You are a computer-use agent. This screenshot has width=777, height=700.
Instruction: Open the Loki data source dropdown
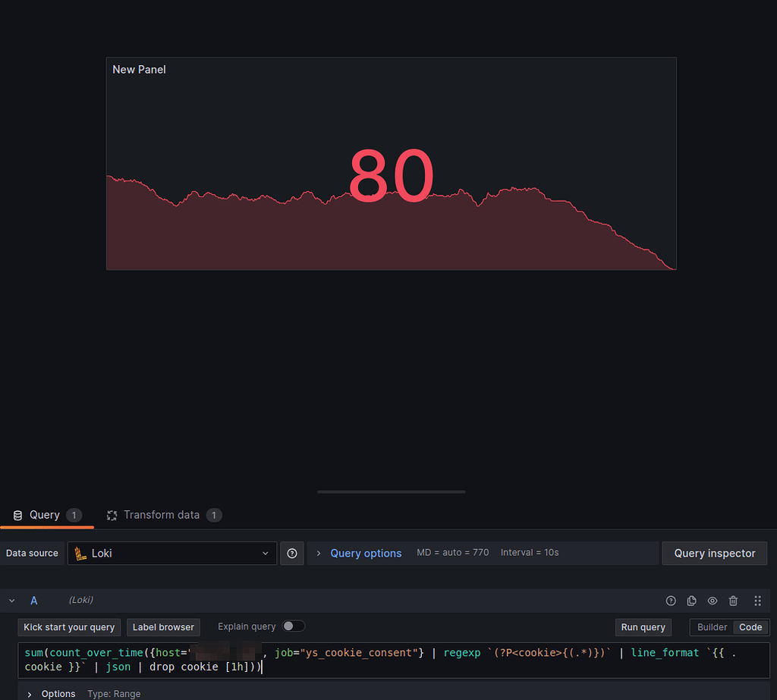pyautogui.click(x=171, y=553)
